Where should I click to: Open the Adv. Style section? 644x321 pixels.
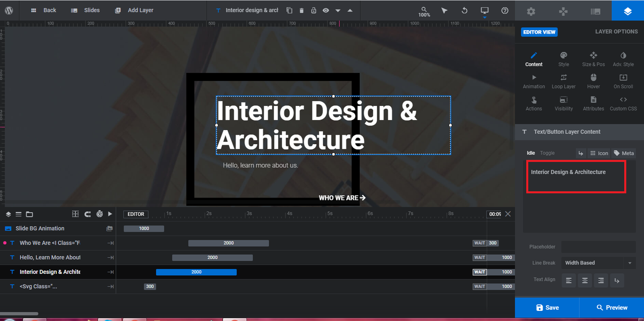tap(623, 59)
